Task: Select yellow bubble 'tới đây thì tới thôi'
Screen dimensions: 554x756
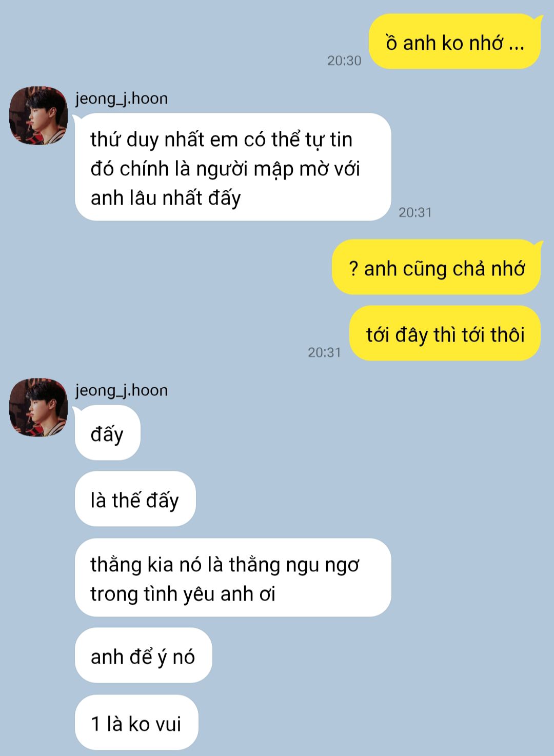Action: coord(445,333)
